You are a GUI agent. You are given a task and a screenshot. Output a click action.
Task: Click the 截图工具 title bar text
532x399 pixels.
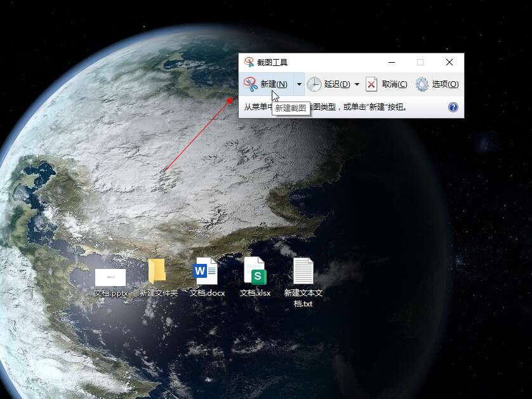pyautogui.click(x=272, y=62)
